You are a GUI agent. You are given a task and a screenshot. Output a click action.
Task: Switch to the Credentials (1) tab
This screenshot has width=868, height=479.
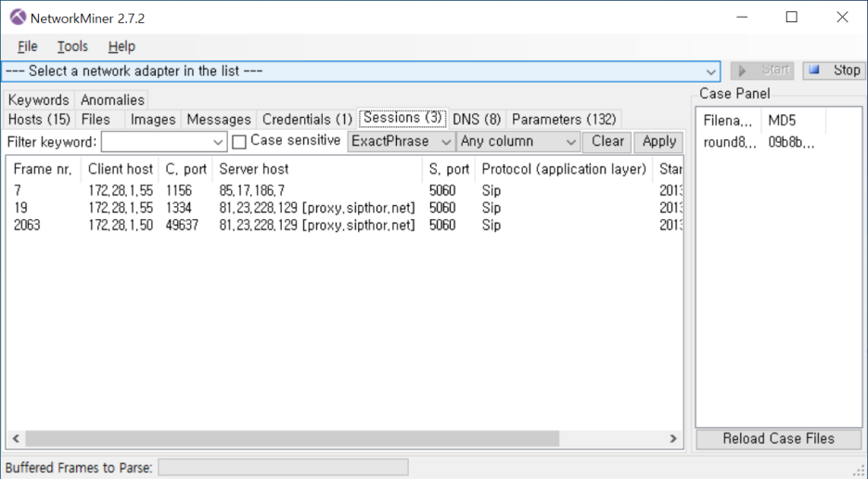tap(307, 119)
